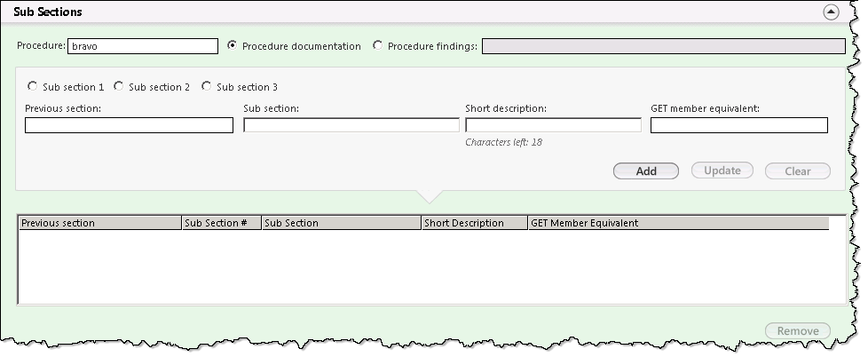Focus the Previous section input box
The height and width of the screenshot is (357, 868).
click(x=129, y=125)
